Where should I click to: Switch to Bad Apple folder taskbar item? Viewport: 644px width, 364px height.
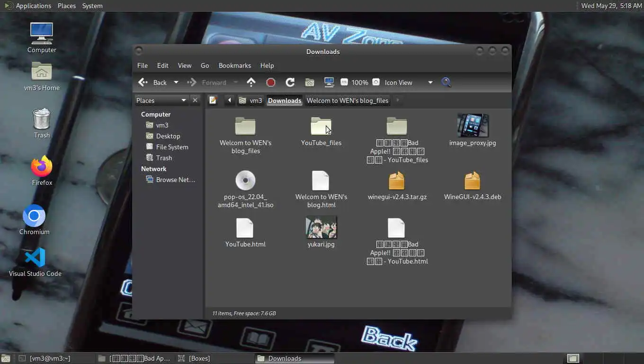coord(134,358)
